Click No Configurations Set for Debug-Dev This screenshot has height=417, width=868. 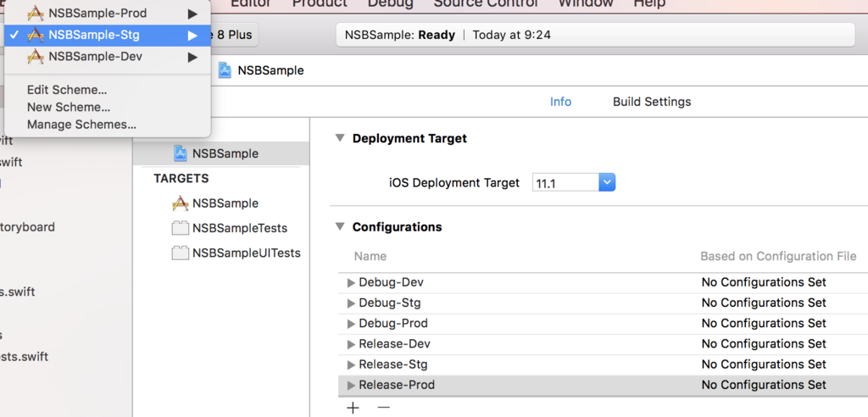click(x=764, y=282)
